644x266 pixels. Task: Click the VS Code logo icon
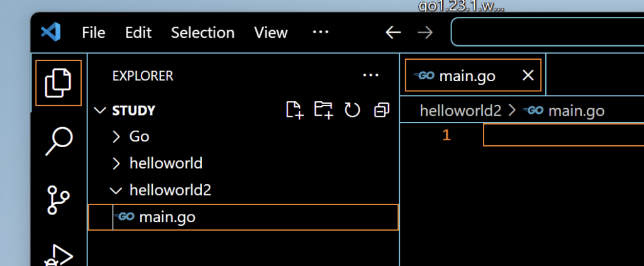click(x=51, y=32)
